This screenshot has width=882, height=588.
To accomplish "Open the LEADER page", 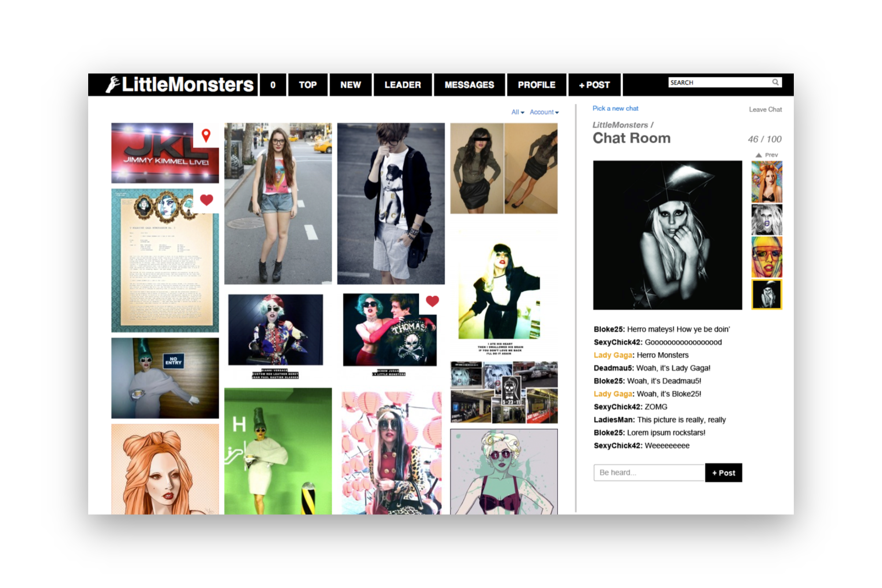I will tap(402, 85).
